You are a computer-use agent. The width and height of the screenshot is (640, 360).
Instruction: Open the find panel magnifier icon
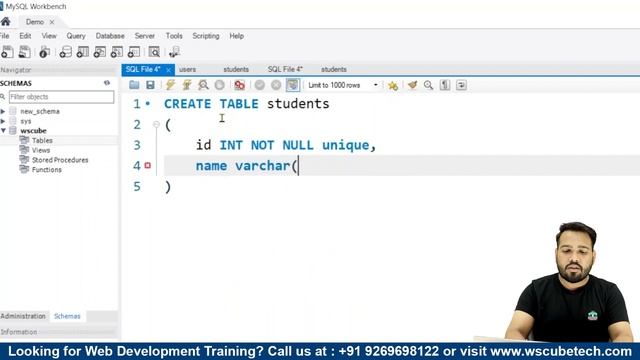(428, 85)
